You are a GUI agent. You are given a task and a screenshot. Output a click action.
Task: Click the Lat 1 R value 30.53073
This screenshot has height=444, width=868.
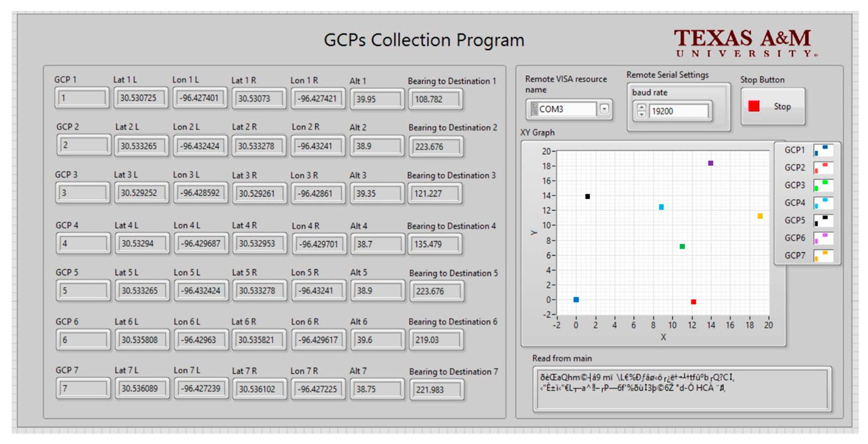[x=259, y=98]
